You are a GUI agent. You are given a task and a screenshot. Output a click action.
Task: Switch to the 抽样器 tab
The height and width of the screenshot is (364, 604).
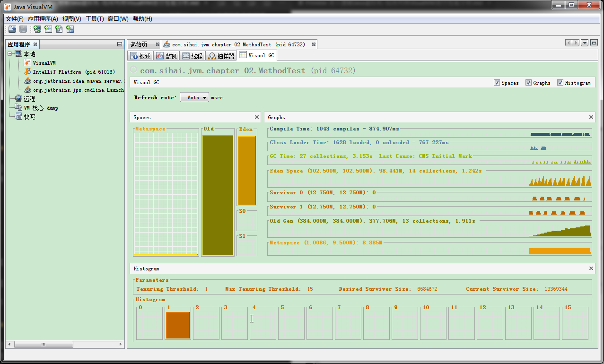(221, 56)
